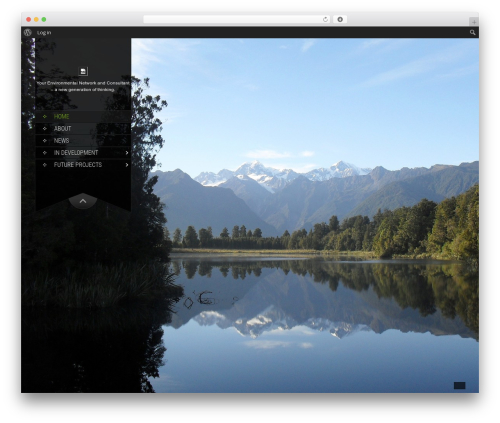Close the window with the red button
Image resolution: width=500 pixels, height=423 pixels.
point(29,19)
